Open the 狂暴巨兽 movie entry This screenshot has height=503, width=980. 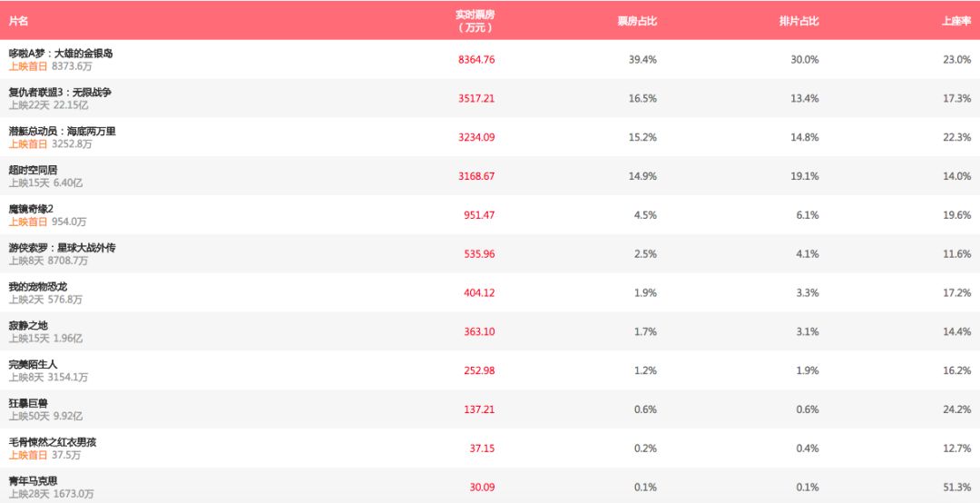click(28, 403)
